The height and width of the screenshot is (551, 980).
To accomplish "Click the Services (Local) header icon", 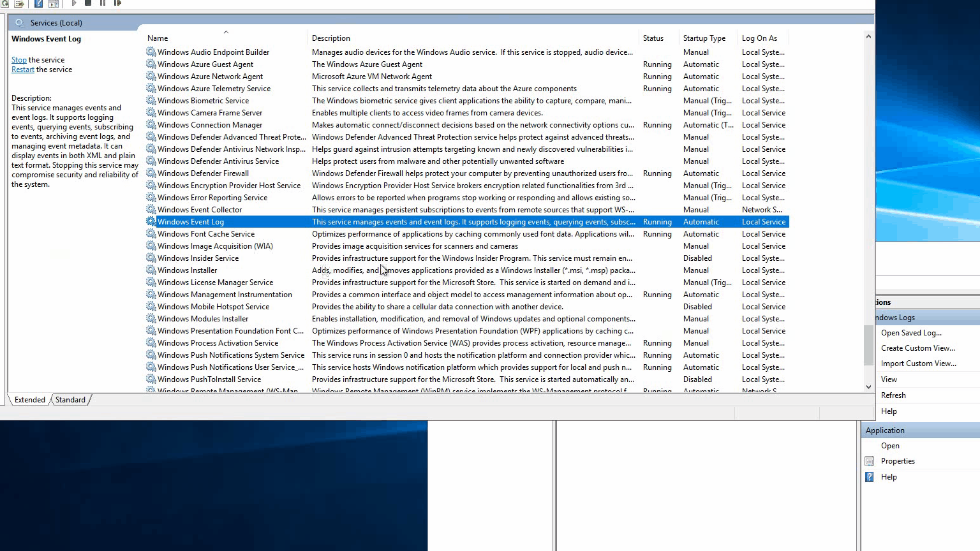I will coord(20,23).
